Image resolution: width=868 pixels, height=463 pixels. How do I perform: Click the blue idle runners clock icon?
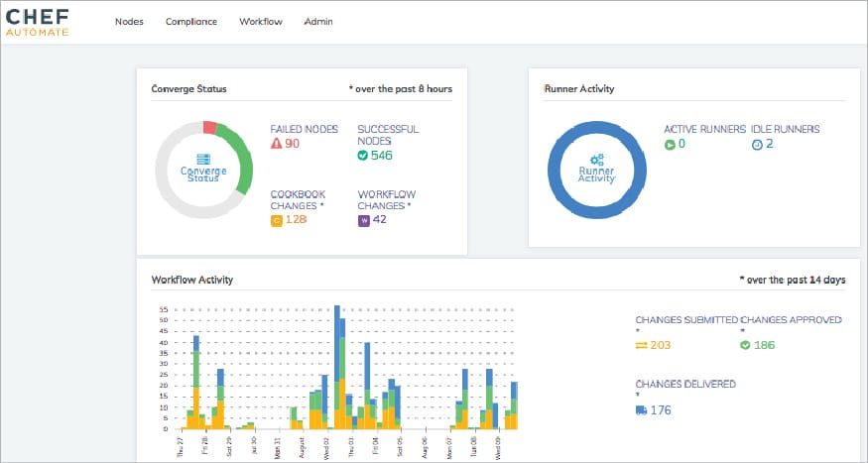[x=756, y=145]
